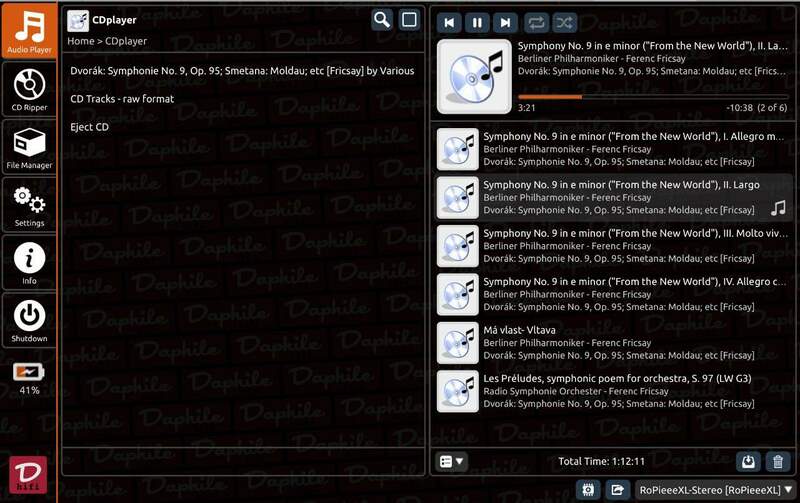Click the Eject CD entry

click(89, 127)
